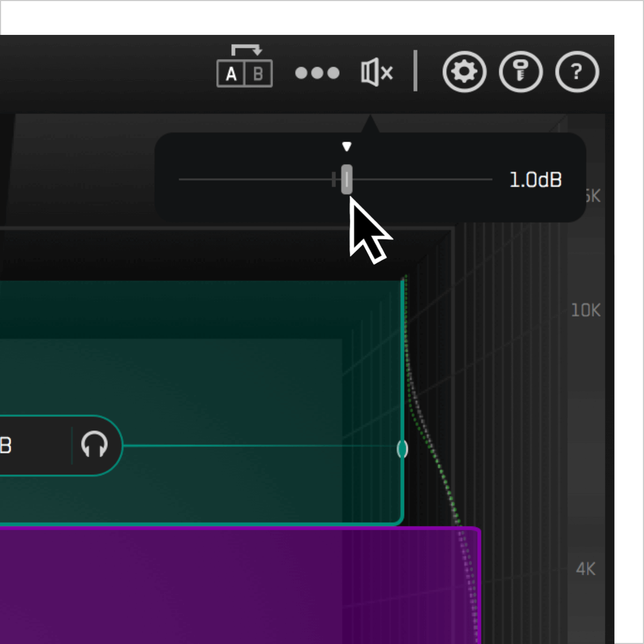This screenshot has width=644, height=644.
Task: Click the 10K frequency label
Action: point(586,310)
